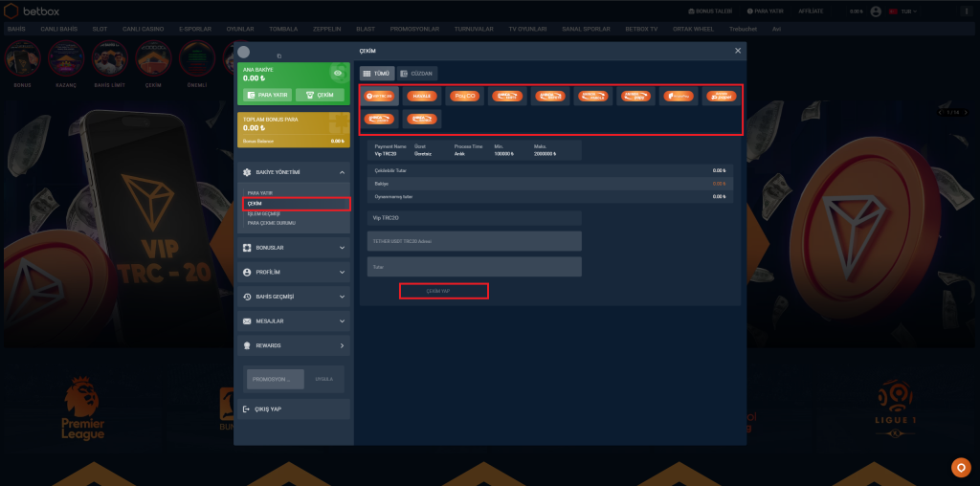The width and height of the screenshot is (980, 486).
Task: Click the profile picture circle in the dialog
Action: [x=244, y=52]
